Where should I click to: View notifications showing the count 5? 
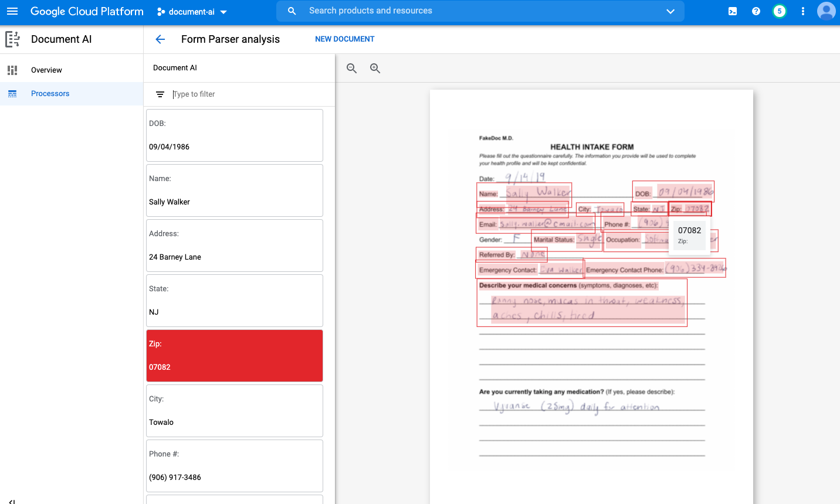click(x=779, y=11)
